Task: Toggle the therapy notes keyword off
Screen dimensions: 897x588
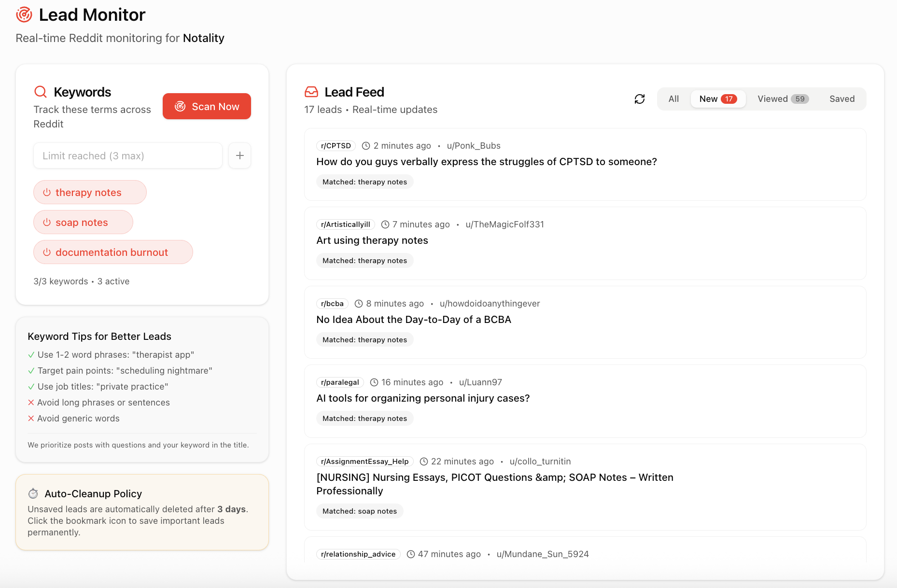Action: (47, 192)
